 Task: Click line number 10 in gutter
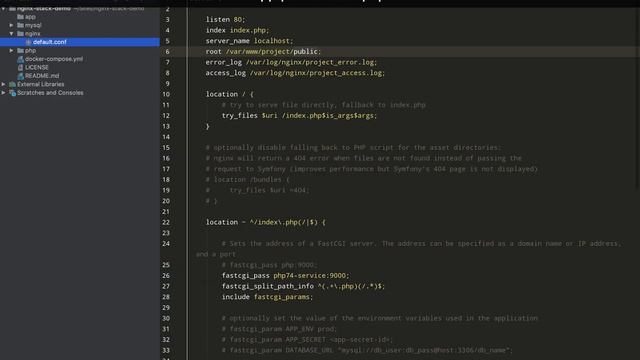click(166, 94)
